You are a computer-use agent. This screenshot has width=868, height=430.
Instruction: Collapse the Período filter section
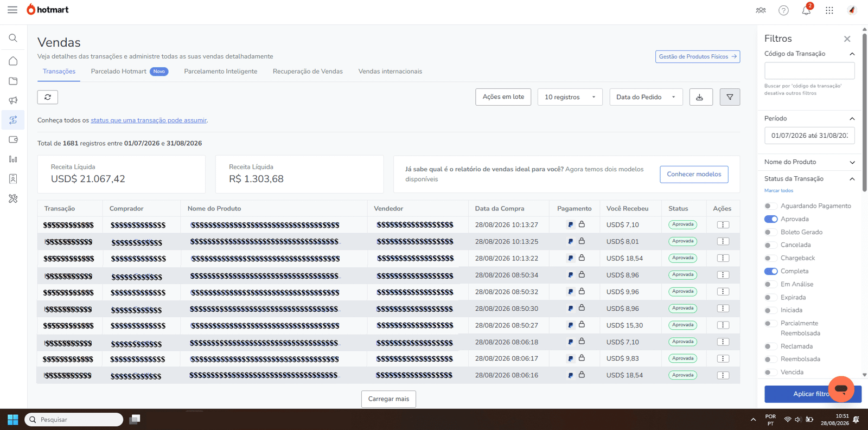pos(852,119)
